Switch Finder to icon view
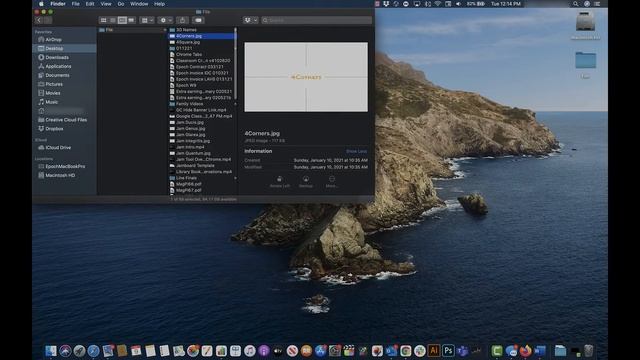Image resolution: width=640 pixels, height=360 pixels. (x=104, y=20)
